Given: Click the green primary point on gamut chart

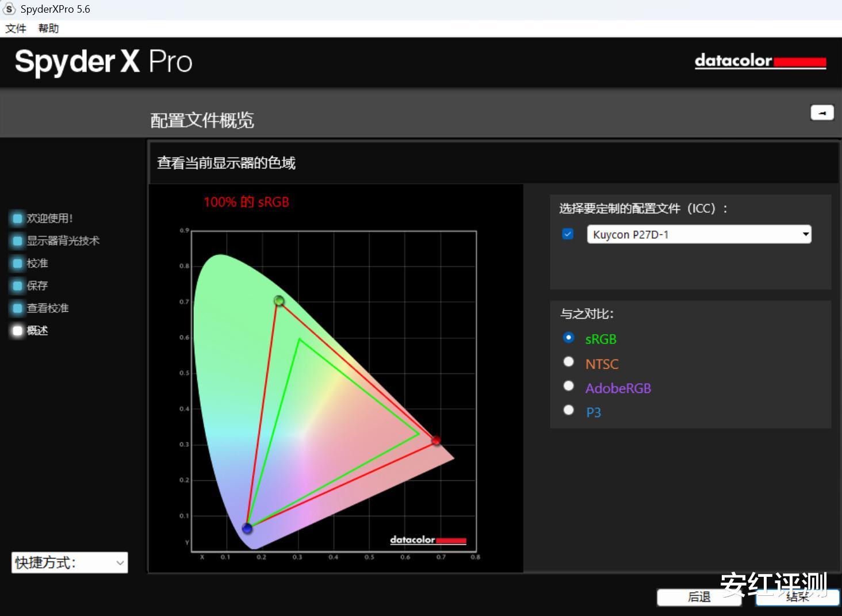Looking at the screenshot, I should tap(279, 301).
